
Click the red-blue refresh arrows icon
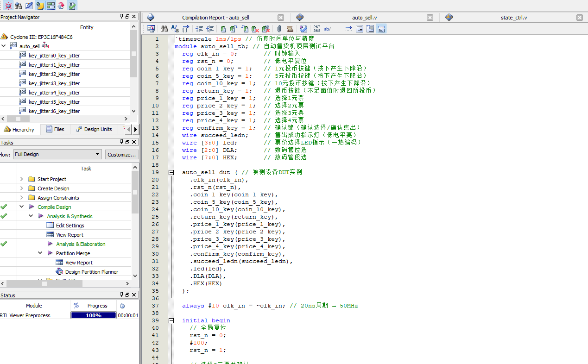pyautogui.click(x=61, y=6)
